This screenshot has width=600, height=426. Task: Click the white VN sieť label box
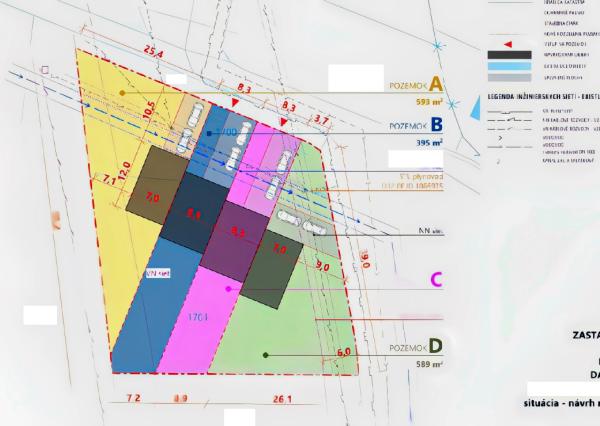159,271
